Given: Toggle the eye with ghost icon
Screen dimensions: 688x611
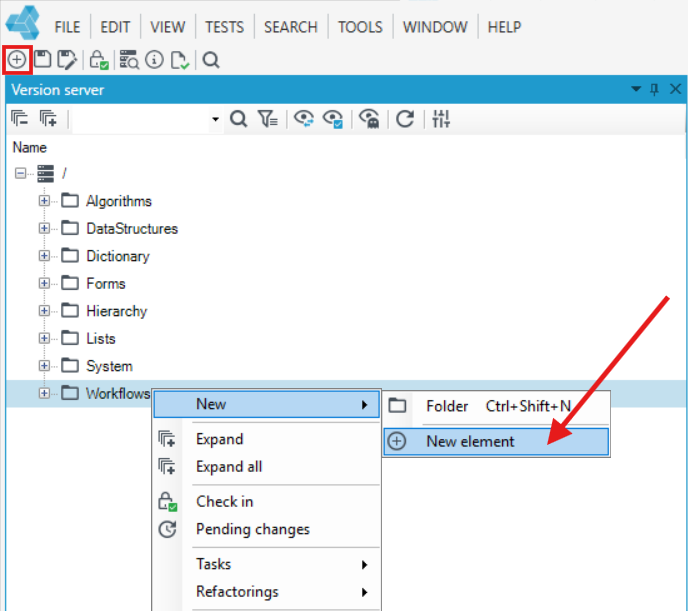Looking at the screenshot, I should tap(369, 119).
